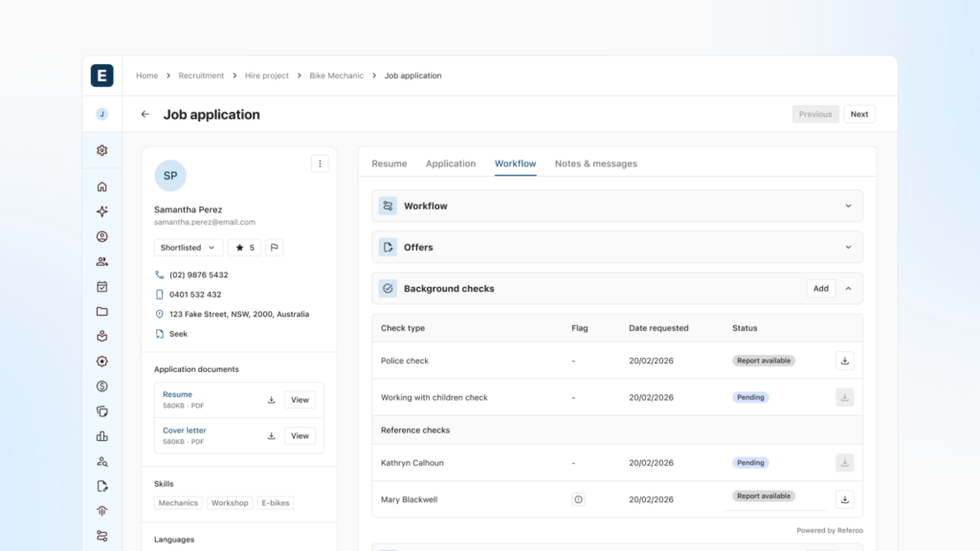The image size is (980, 551).
Task: Click the flag info icon for Mary Blackwell
Action: click(x=578, y=499)
